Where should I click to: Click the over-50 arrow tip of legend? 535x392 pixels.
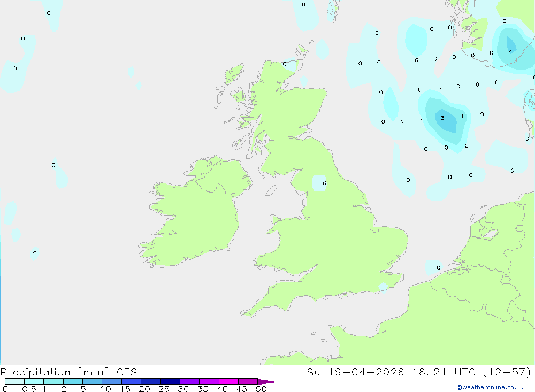pyautogui.click(x=267, y=382)
